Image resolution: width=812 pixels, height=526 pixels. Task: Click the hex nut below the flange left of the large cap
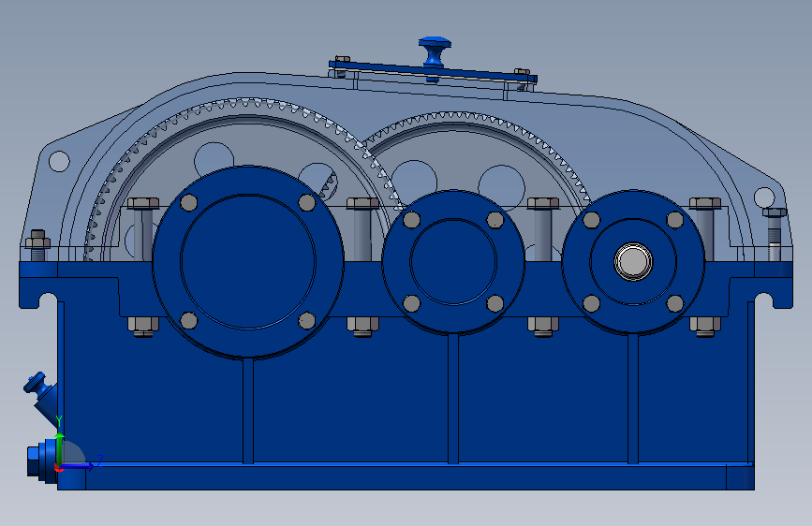[143, 327]
